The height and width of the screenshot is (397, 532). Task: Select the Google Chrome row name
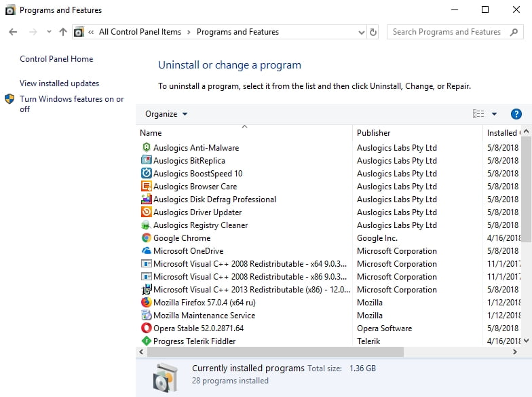point(182,238)
